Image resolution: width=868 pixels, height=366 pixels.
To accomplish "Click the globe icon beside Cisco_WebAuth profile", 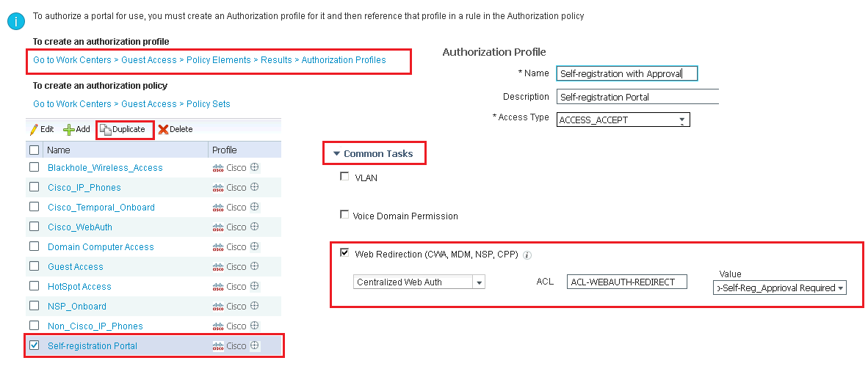I will click(255, 227).
